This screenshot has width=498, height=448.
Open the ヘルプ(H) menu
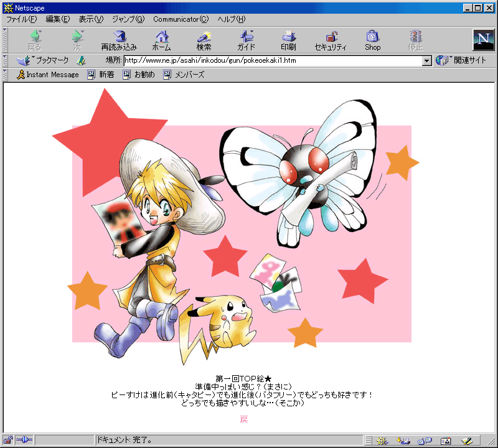[231, 19]
